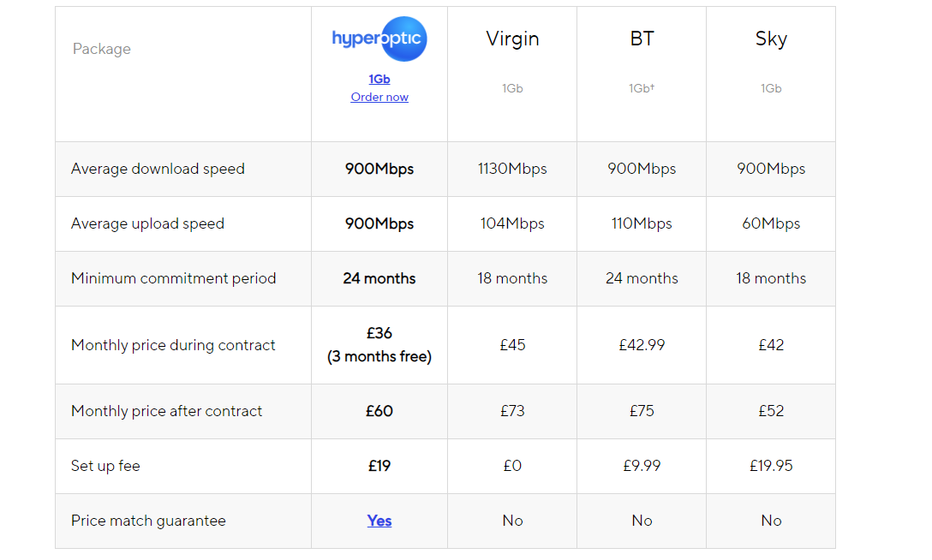This screenshot has height=560, width=932.
Task: Click the Package header label
Action: coord(102,49)
